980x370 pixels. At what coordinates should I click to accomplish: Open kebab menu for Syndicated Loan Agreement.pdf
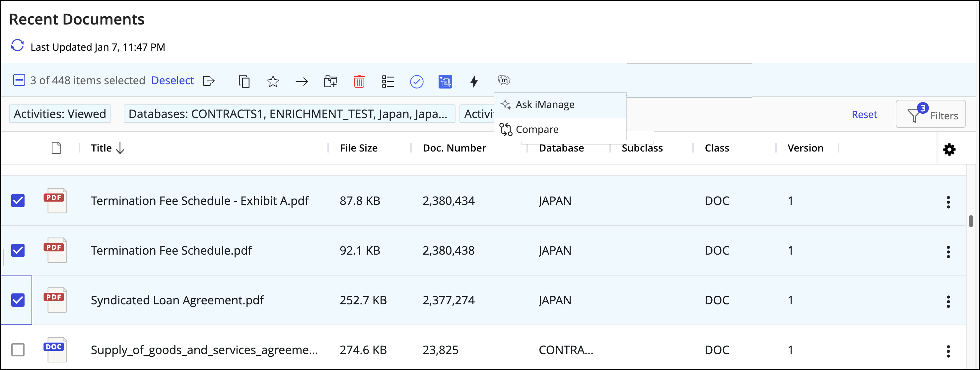(948, 301)
